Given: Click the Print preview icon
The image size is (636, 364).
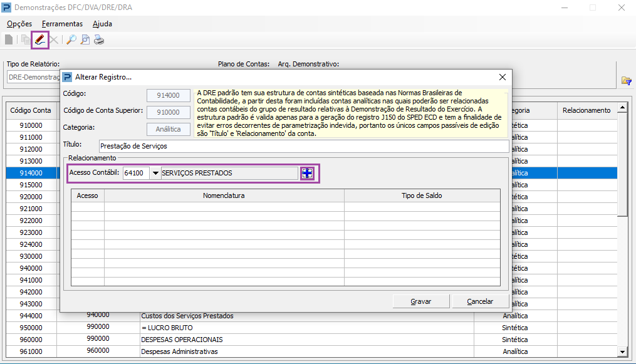Looking at the screenshot, I should 85,39.
